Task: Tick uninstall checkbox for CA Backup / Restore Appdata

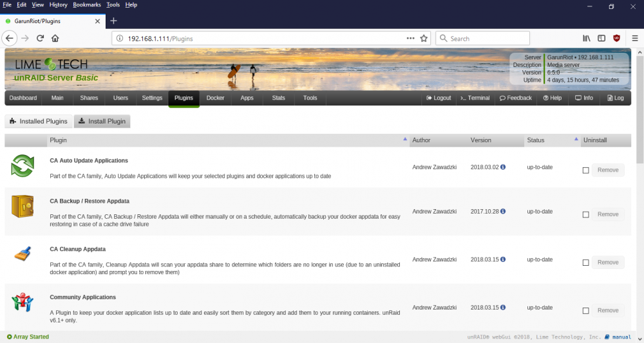Action: point(585,214)
